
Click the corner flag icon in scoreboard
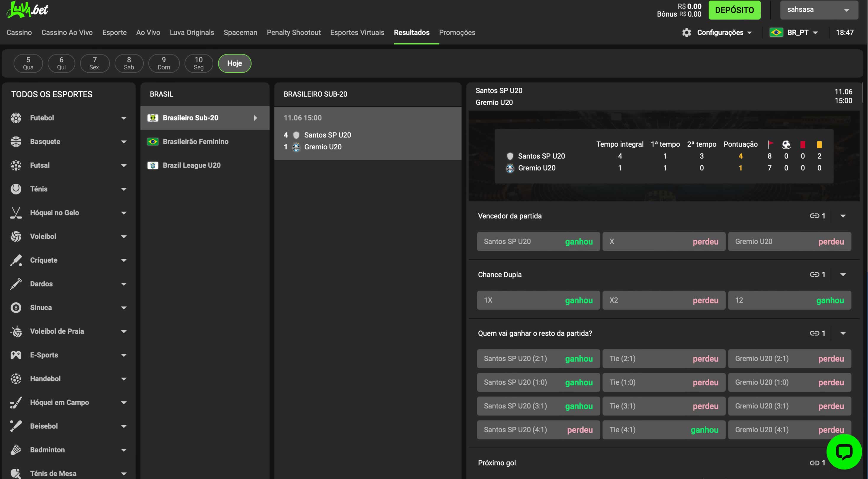point(770,144)
